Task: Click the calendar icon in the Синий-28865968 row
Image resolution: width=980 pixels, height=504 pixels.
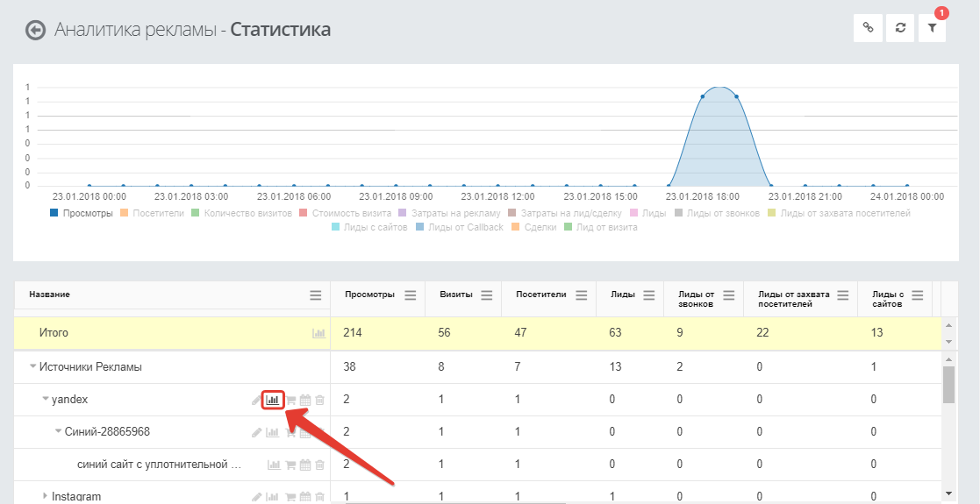Action: pyautogui.click(x=305, y=432)
